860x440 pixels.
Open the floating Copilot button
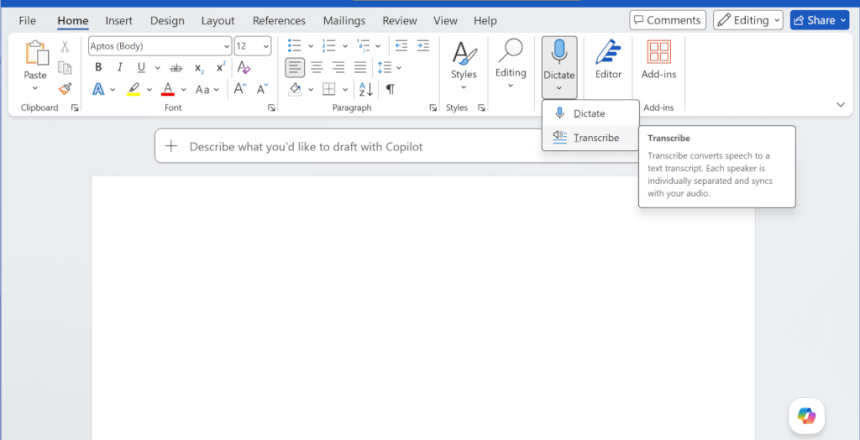[x=806, y=416]
